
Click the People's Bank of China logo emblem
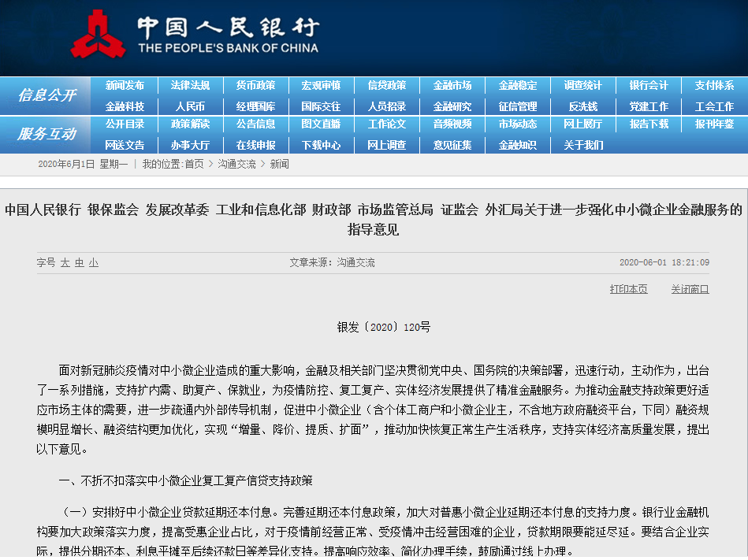click(x=98, y=33)
